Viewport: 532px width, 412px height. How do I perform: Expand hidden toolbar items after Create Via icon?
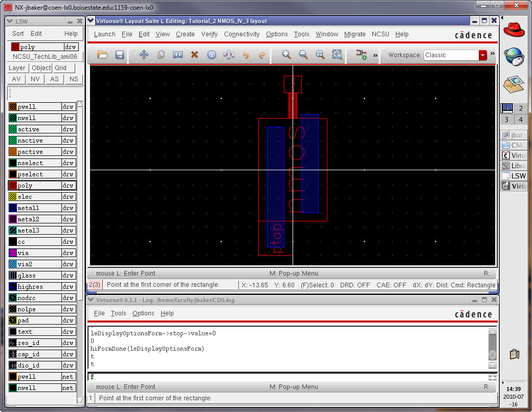[x=375, y=55]
